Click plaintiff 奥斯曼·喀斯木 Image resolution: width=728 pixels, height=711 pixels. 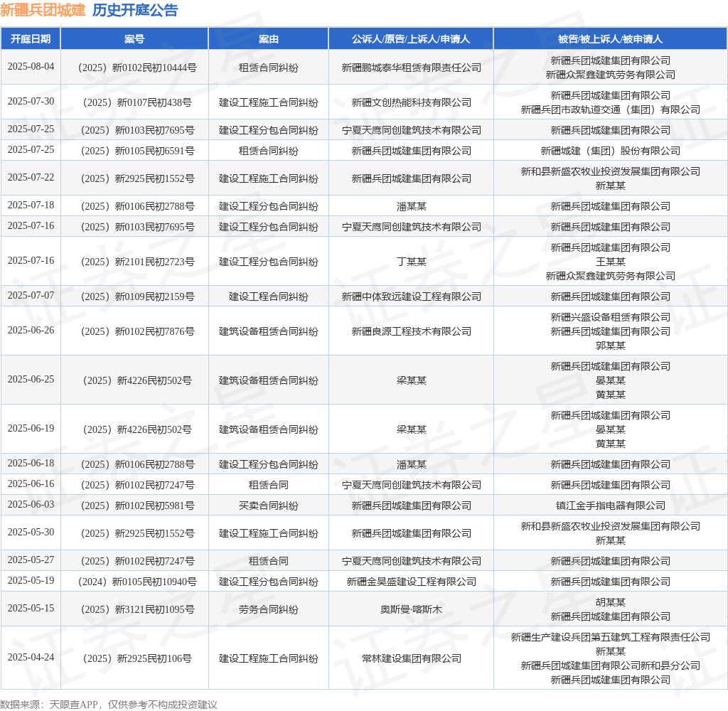tap(412, 610)
